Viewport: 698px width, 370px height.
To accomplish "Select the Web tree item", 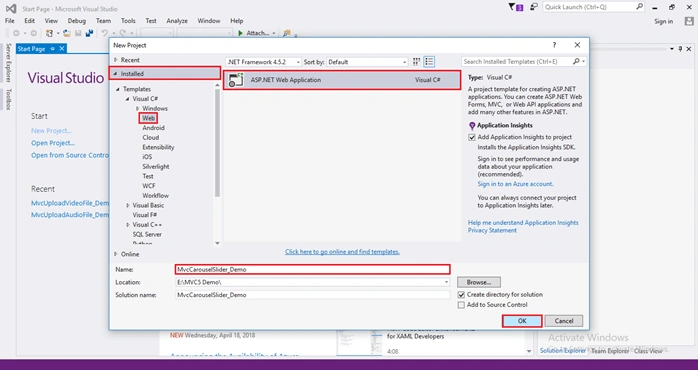I will pyautogui.click(x=148, y=118).
